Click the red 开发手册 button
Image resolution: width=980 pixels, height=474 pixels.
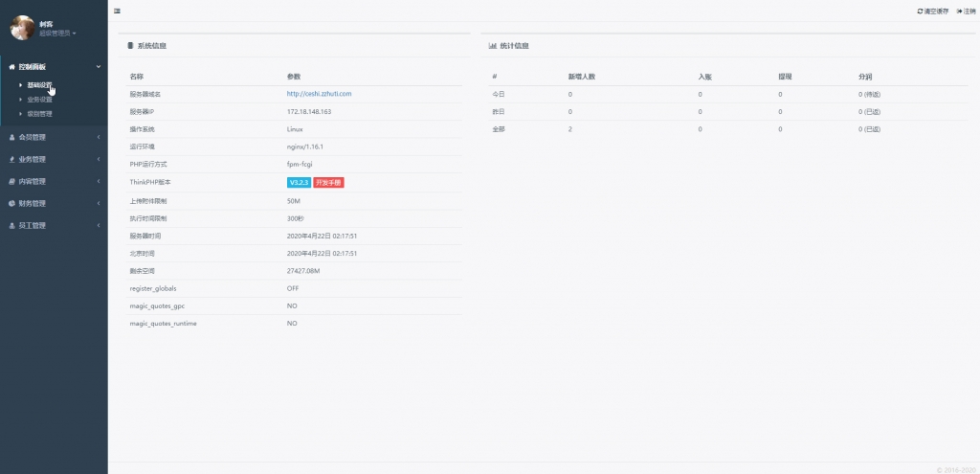pos(328,182)
